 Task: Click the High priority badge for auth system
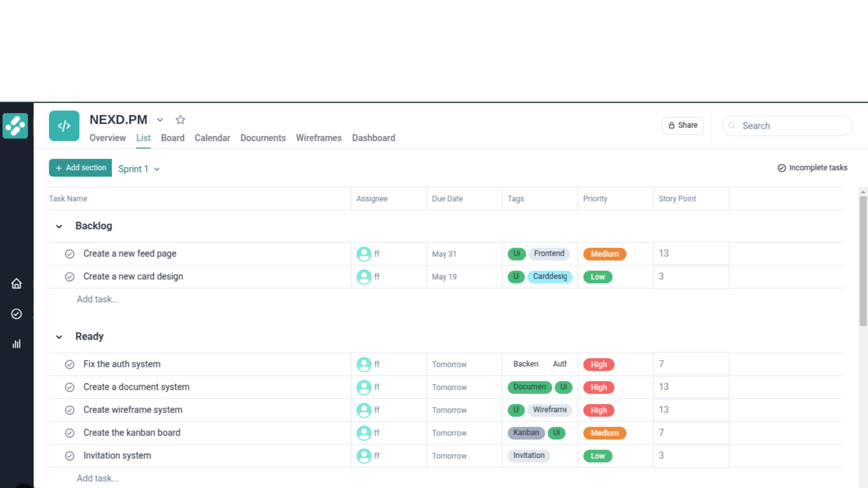tap(599, 365)
